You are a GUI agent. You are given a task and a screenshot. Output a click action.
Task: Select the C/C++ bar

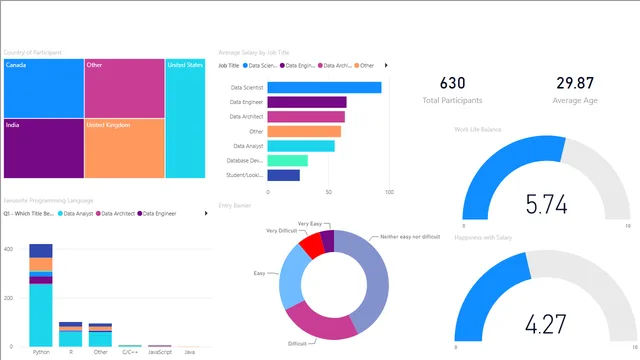point(130,346)
